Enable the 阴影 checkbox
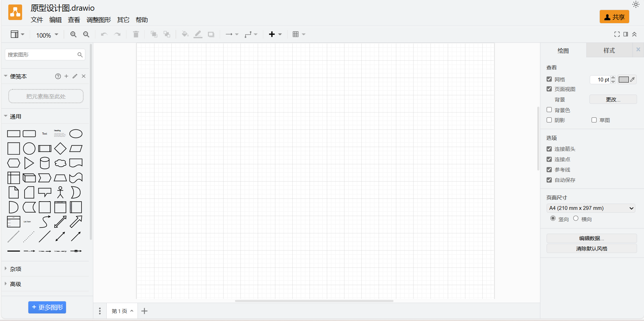This screenshot has height=321, width=644. [549, 120]
